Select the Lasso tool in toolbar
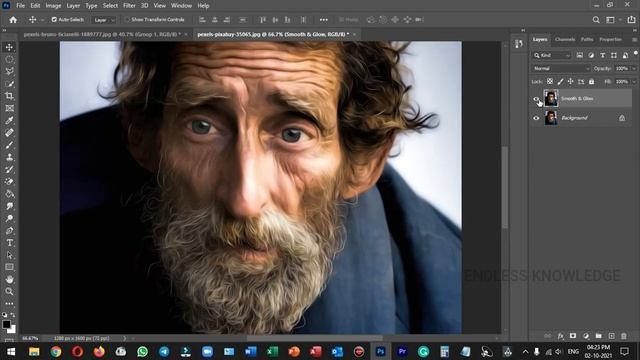Image resolution: width=640 pixels, height=360 pixels. point(9,71)
